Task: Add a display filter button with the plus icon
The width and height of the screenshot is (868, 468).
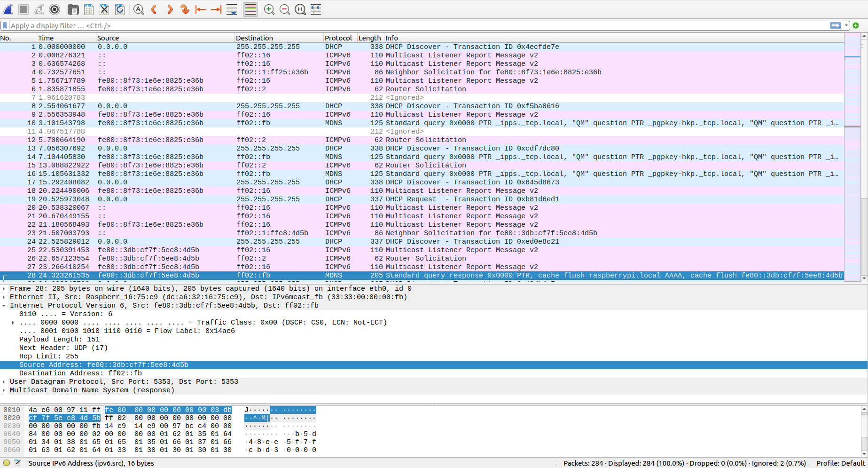Action: point(856,25)
